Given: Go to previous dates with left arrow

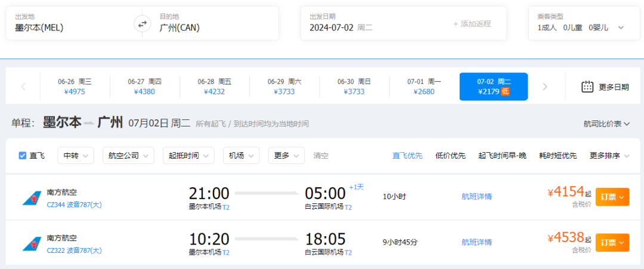Looking at the screenshot, I should (23, 86).
